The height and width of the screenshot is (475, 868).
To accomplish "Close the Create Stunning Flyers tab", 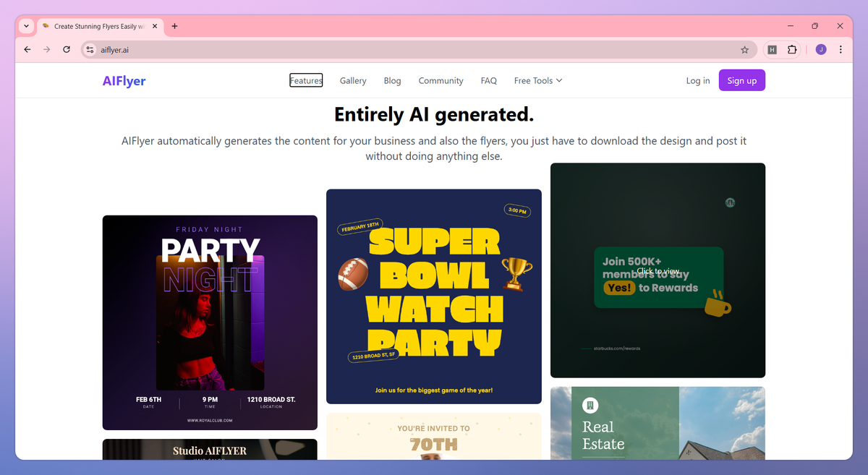I will pyautogui.click(x=155, y=26).
